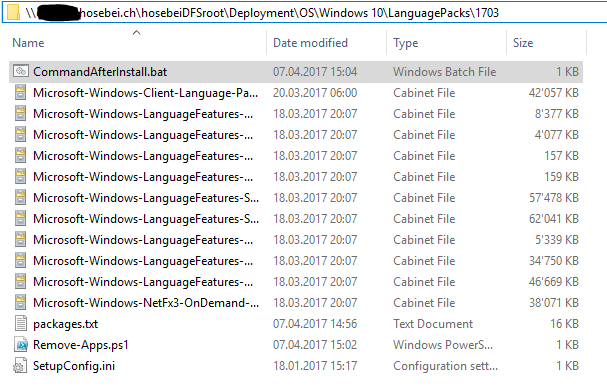
Task: Select the packages.txt file name
Action: pyautogui.click(x=65, y=324)
